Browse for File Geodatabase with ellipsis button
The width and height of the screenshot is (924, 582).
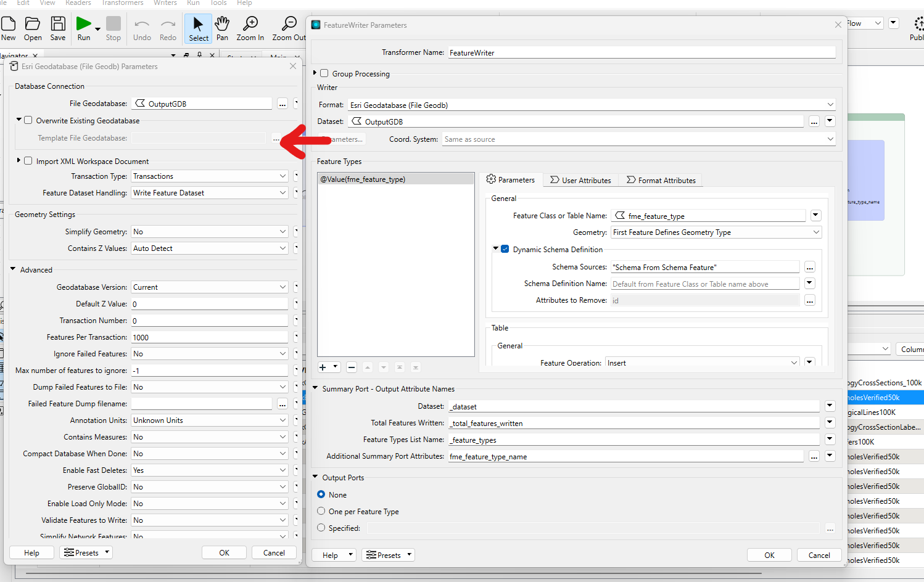pyautogui.click(x=283, y=104)
